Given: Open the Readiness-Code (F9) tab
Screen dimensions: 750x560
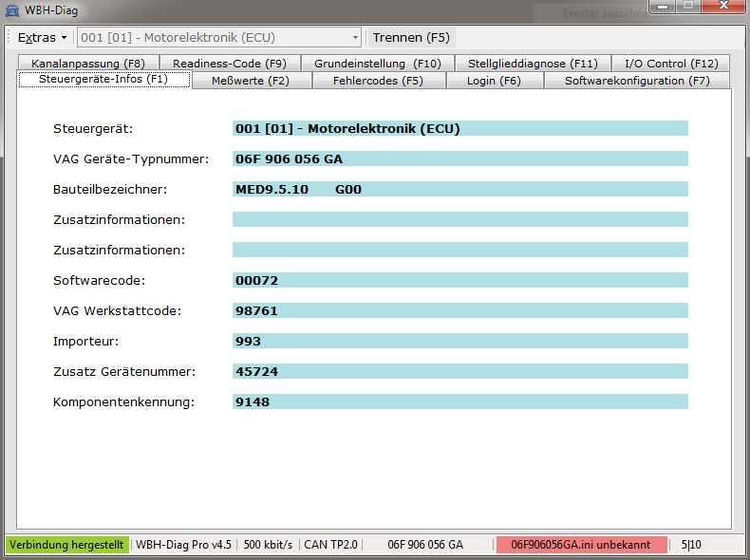Looking at the screenshot, I should (x=229, y=64).
